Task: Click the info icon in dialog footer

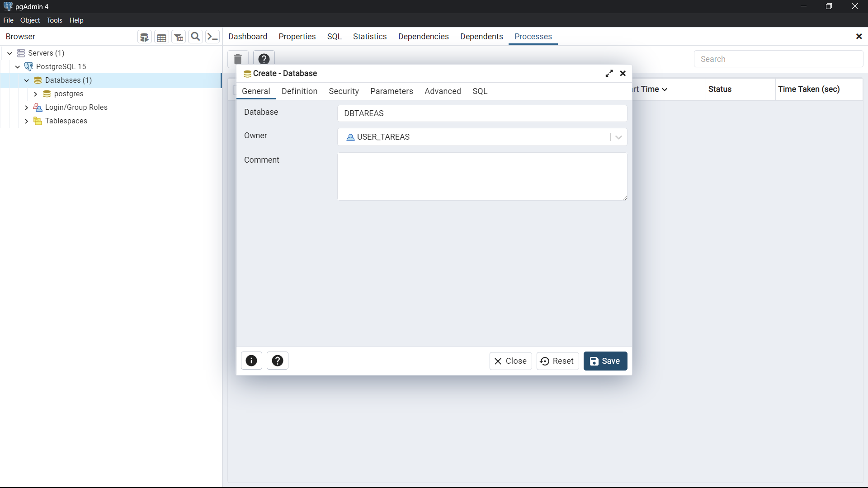Action: (251, 361)
